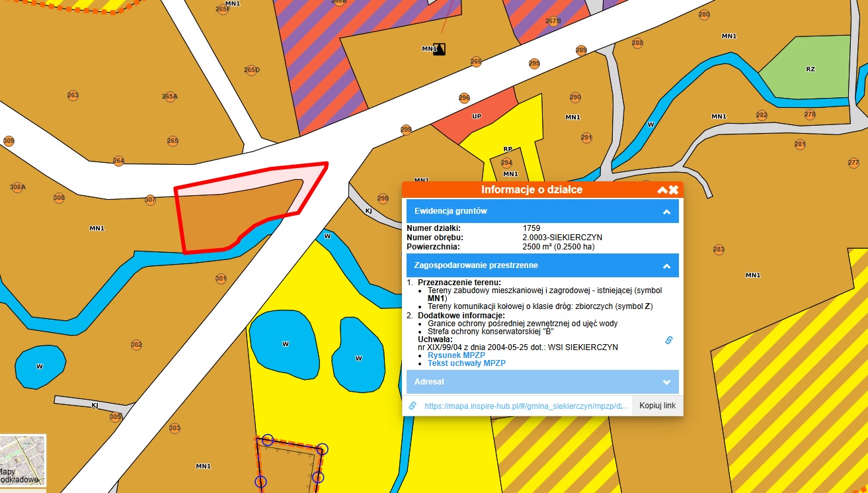Viewport: 868px width, 493px height.
Task: Click parcel marker 267B
Action: (553, 21)
